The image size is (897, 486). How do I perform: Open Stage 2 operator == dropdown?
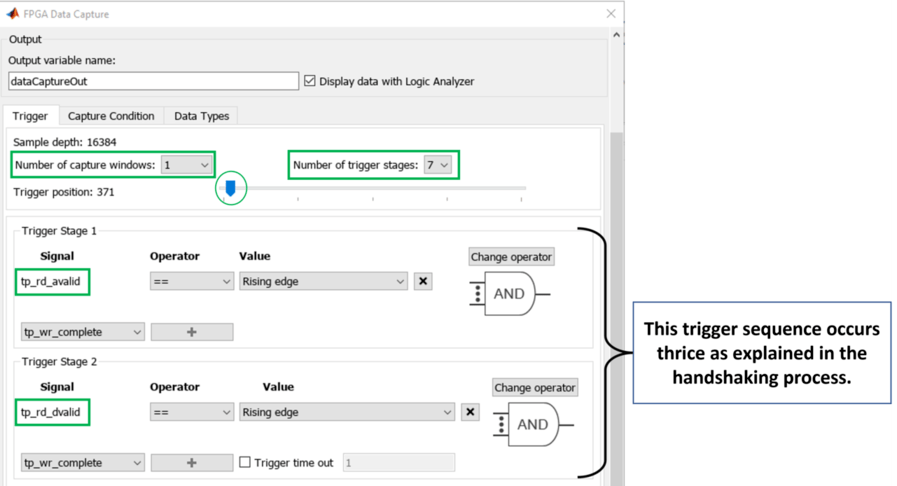click(191, 412)
